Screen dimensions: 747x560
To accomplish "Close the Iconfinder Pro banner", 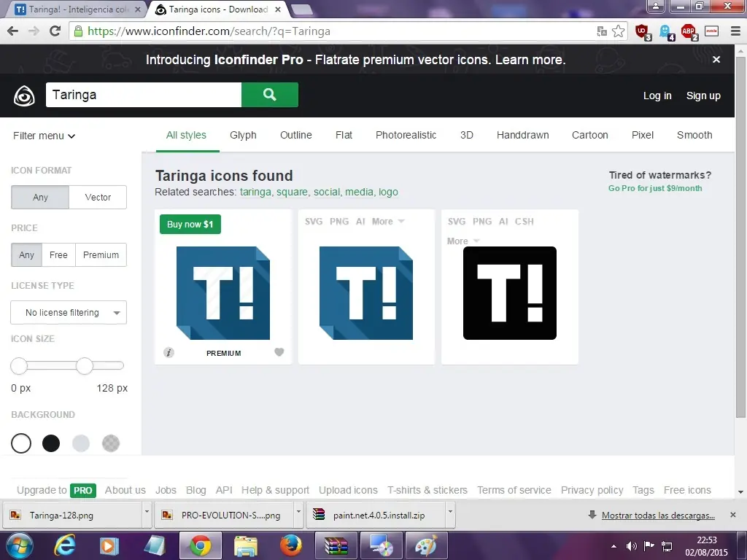I will tap(716, 60).
